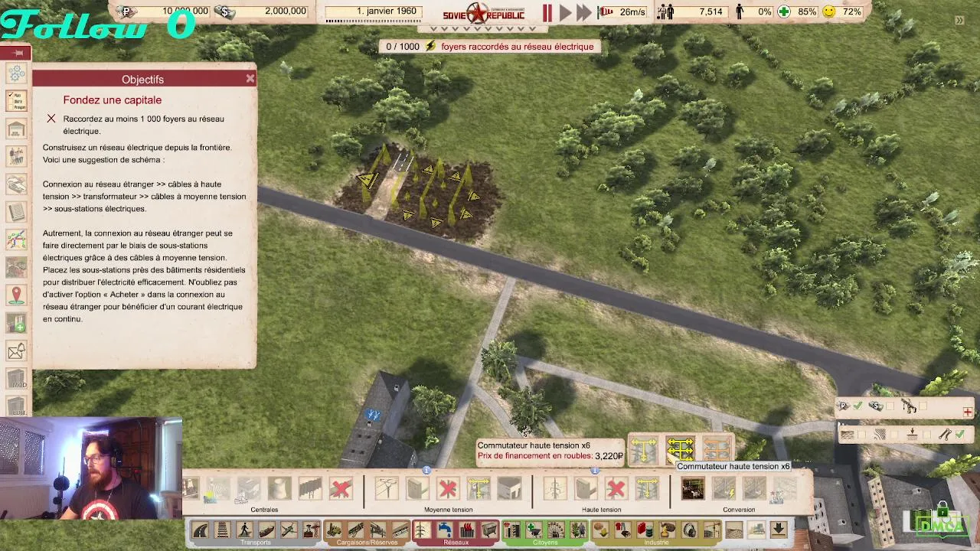Toggle the dollars payment checkbox

pos(890,406)
